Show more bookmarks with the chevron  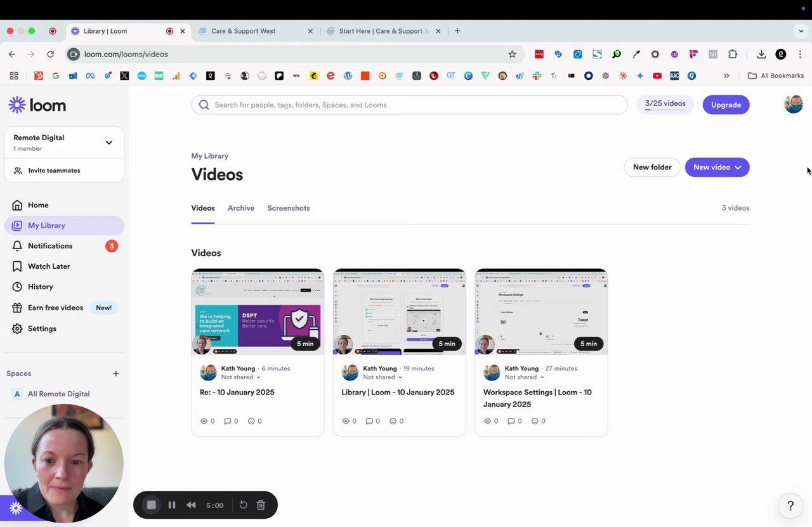click(726, 75)
